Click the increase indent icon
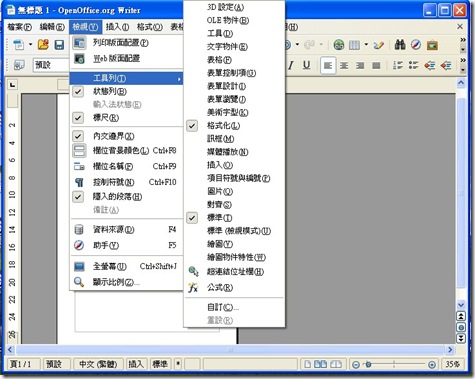The width and height of the screenshot is (475, 379). [x=446, y=65]
